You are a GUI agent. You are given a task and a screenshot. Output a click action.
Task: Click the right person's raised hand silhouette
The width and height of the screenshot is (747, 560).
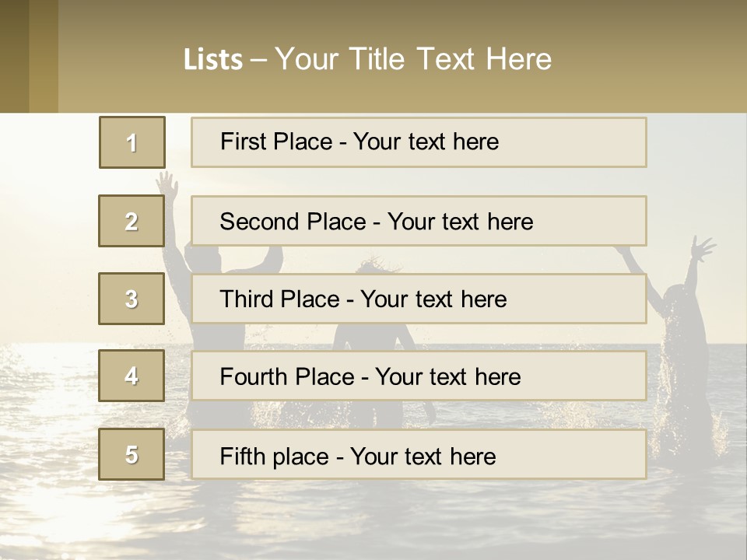coord(702,249)
